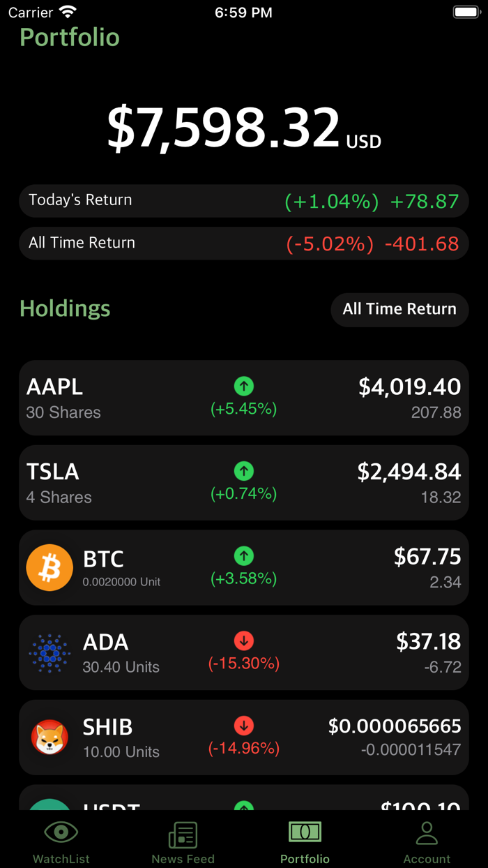
Task: Tap the $7,598.32 portfolio total
Action: click(223, 128)
